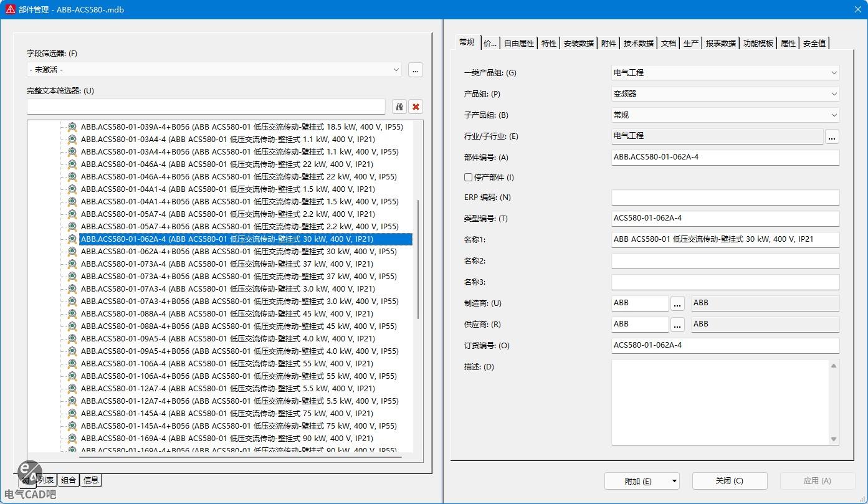
Task: Switch to the 附件 tab
Action: (609, 43)
